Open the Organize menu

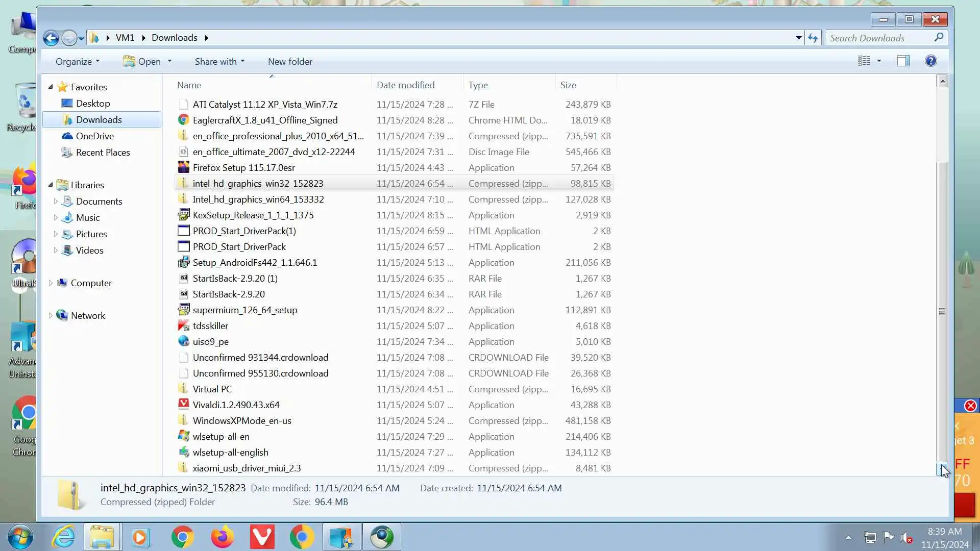tap(77, 62)
